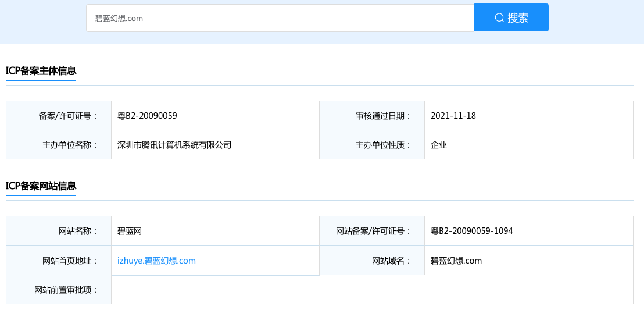Click the 备案/许可证号 label cell
Screen dimensions: 644x313
tap(67, 116)
